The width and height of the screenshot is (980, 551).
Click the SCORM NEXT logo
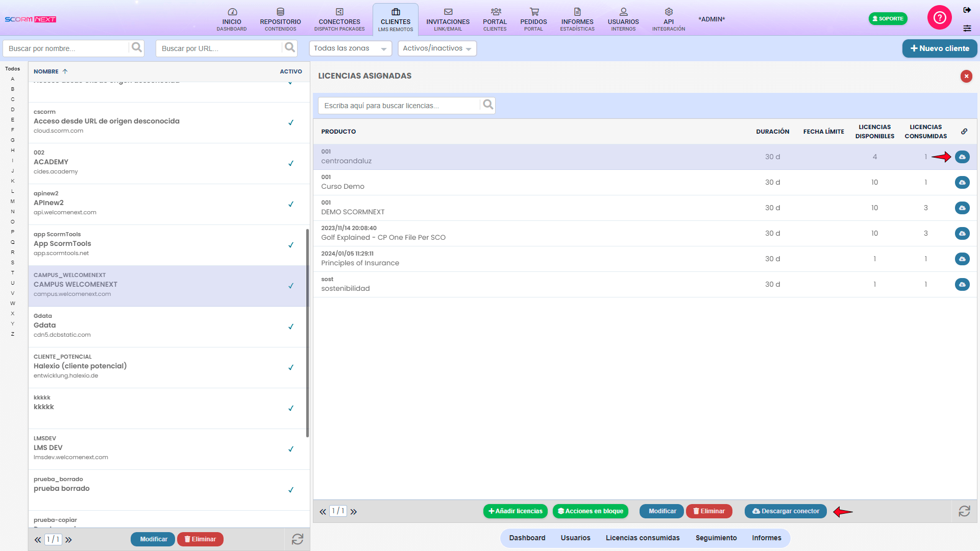pos(31,19)
